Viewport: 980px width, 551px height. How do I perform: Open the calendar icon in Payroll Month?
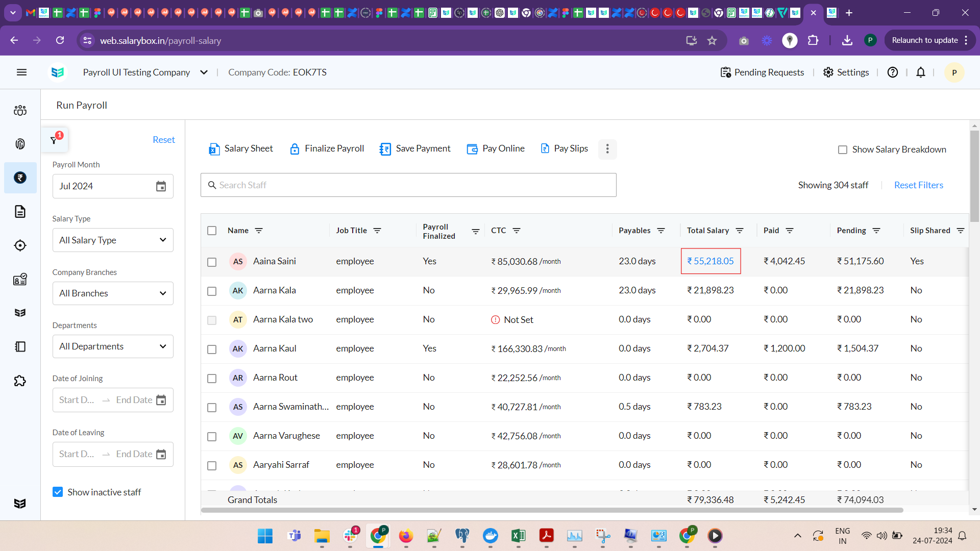tap(161, 186)
